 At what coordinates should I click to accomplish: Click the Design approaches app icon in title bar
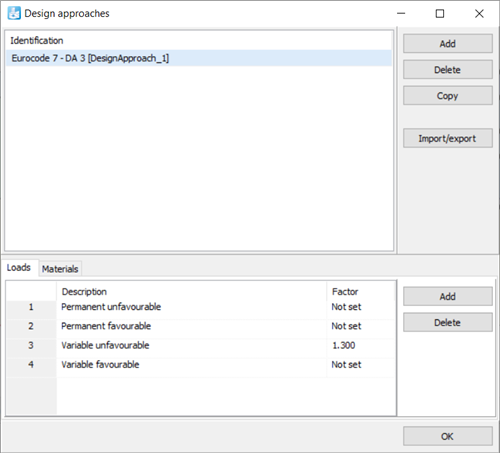click(x=14, y=13)
